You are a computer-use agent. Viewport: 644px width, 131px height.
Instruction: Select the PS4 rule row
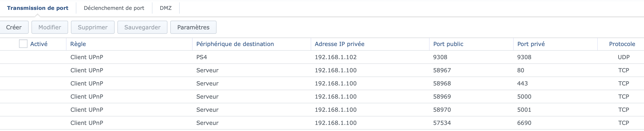tap(202, 57)
